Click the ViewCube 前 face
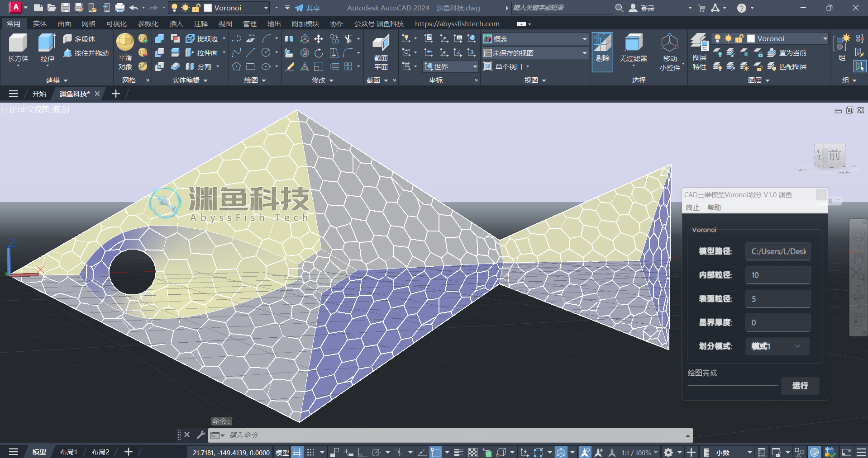868x458 pixels. pyautogui.click(x=835, y=156)
